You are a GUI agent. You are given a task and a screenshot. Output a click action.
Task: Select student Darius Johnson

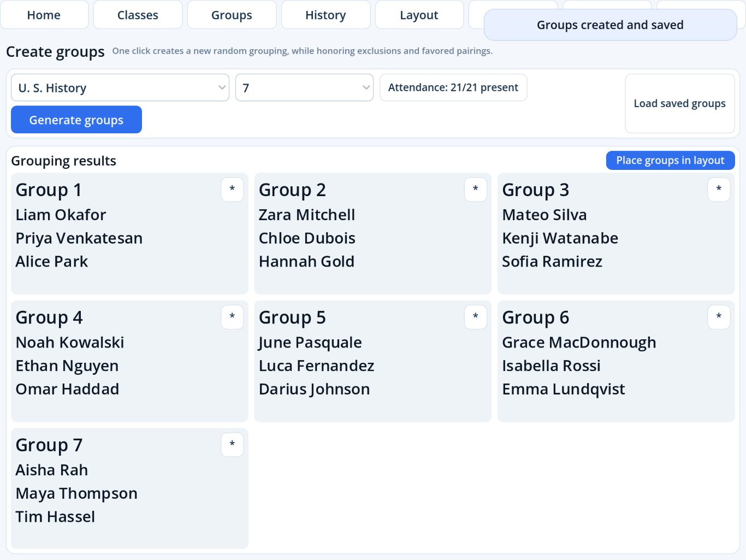[x=315, y=389]
